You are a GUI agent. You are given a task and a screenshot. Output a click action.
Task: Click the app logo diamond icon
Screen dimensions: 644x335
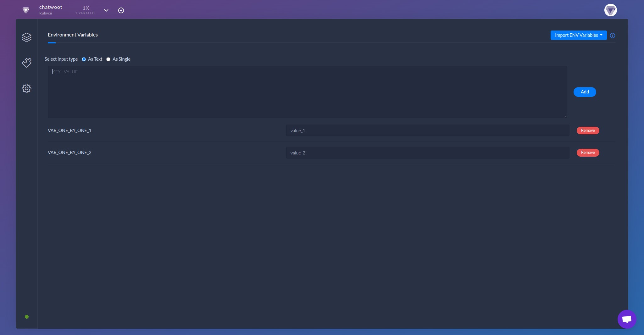tap(26, 10)
